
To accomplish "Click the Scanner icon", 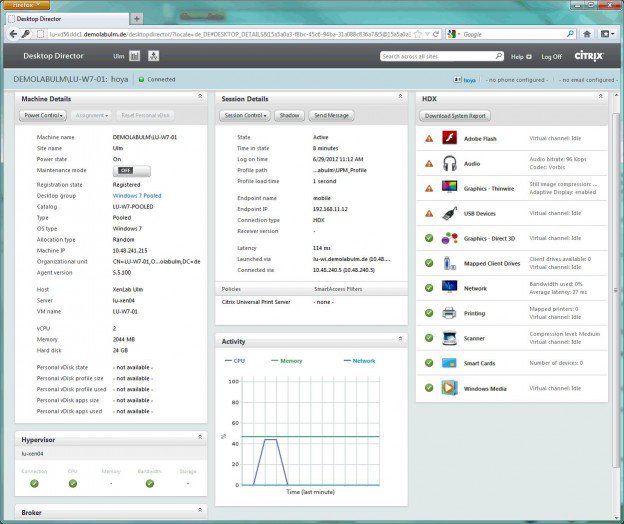I will 450,338.
